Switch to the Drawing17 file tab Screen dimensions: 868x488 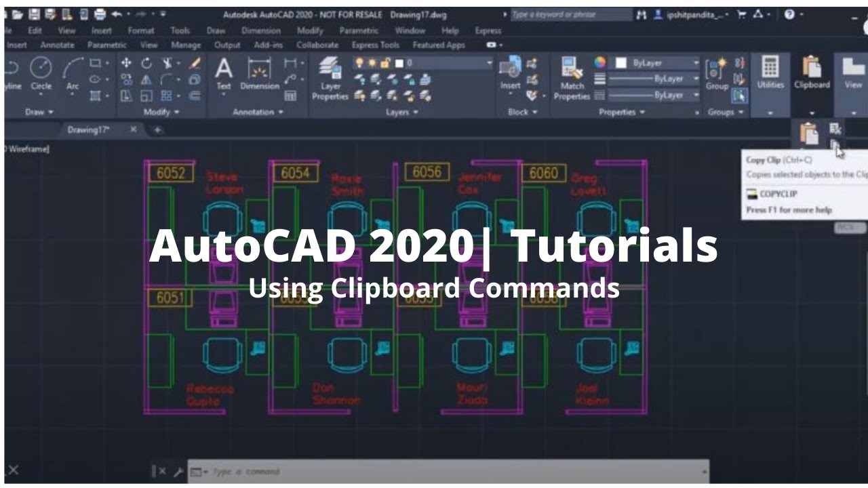click(x=89, y=129)
